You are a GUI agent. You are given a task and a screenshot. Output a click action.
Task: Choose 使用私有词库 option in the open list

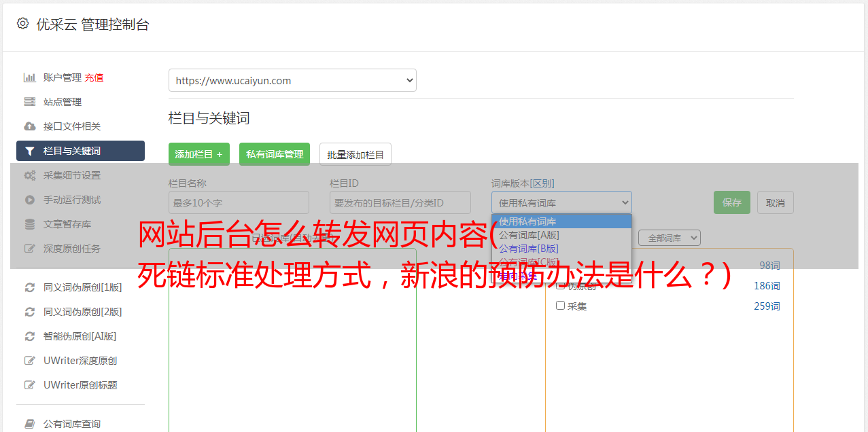(561, 221)
